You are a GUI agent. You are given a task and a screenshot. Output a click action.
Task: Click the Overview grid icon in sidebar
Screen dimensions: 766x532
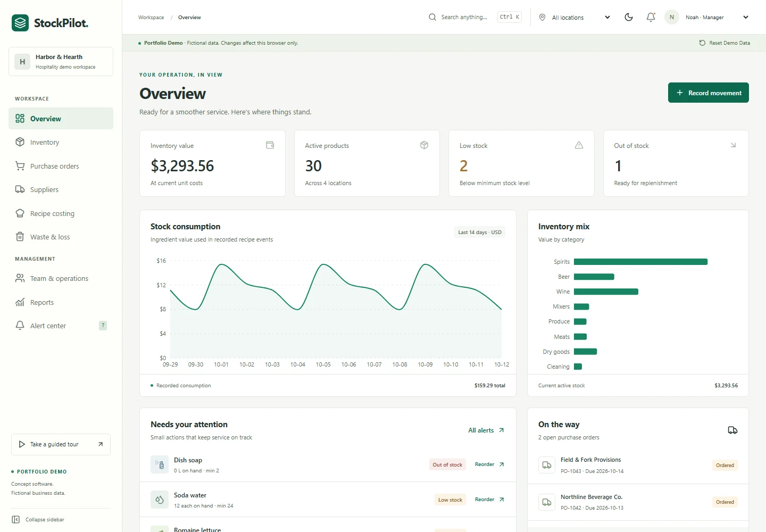[20, 119]
